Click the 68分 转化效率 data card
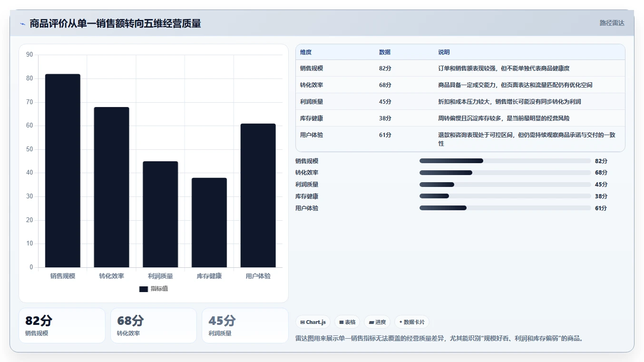The image size is (644, 362). [154, 325]
